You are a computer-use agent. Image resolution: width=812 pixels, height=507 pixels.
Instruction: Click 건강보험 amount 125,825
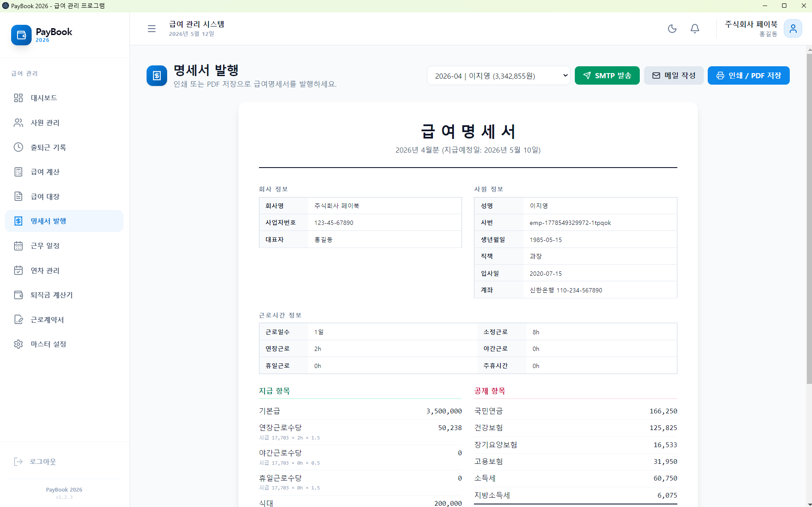coord(663,428)
